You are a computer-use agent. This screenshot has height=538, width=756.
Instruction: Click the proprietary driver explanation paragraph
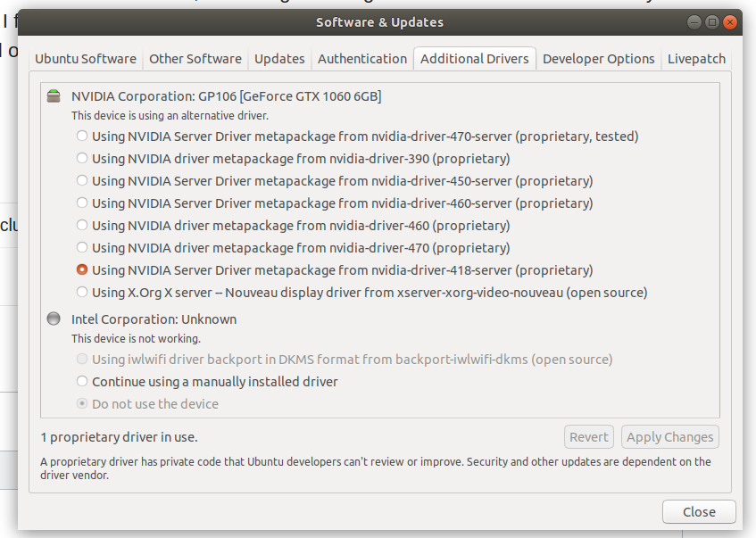[x=376, y=468]
